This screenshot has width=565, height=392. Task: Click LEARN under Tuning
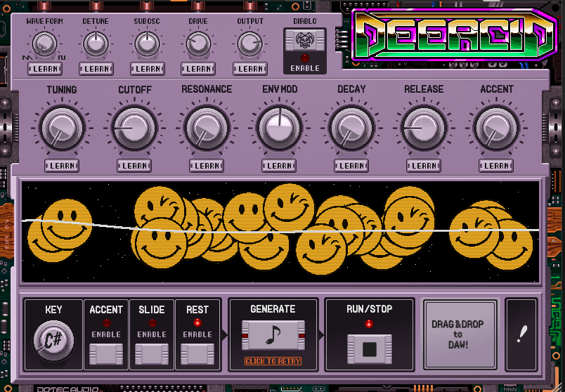pos(62,166)
